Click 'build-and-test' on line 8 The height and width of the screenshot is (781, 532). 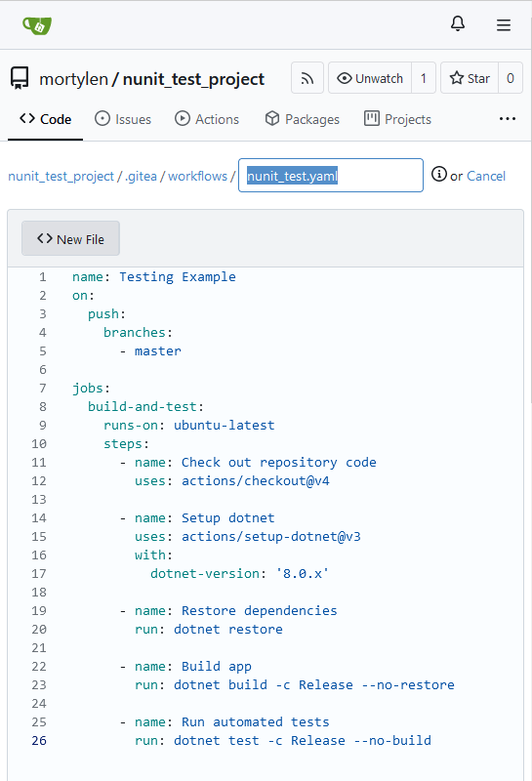pos(142,407)
